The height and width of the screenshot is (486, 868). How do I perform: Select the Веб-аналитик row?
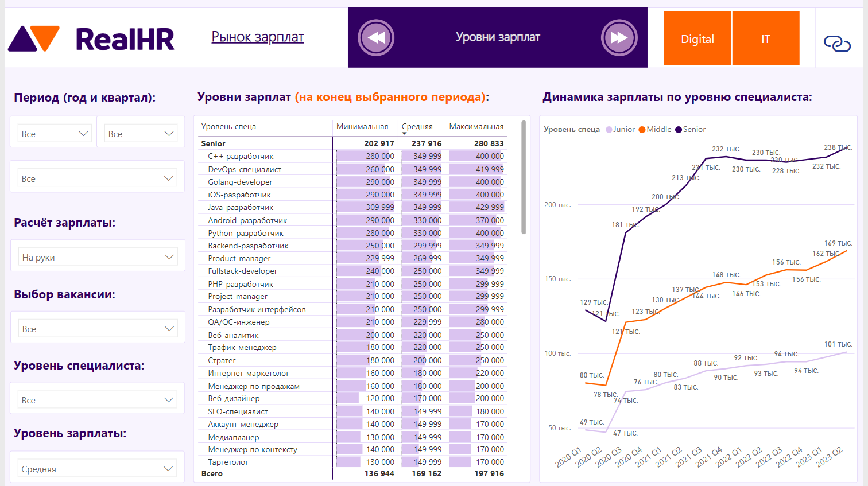(x=352, y=335)
